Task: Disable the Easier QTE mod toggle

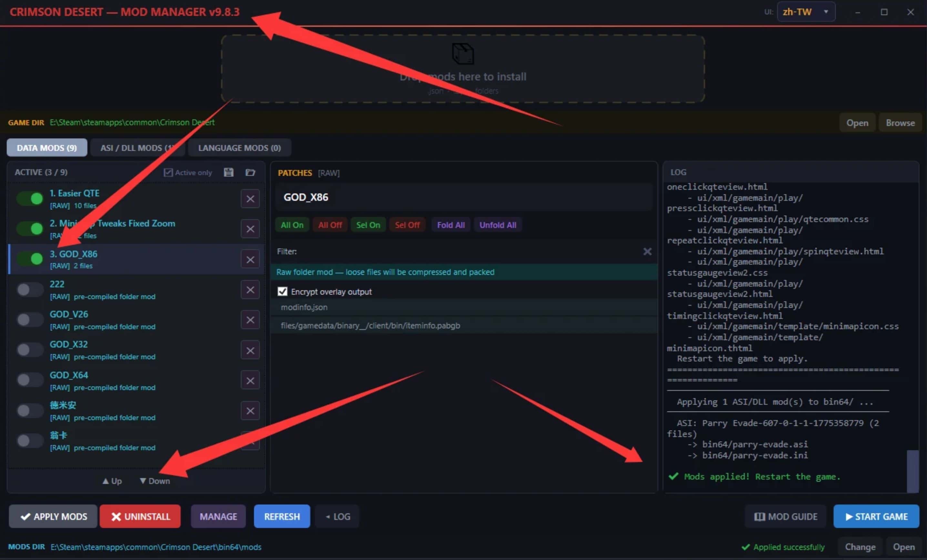Action: [30, 198]
